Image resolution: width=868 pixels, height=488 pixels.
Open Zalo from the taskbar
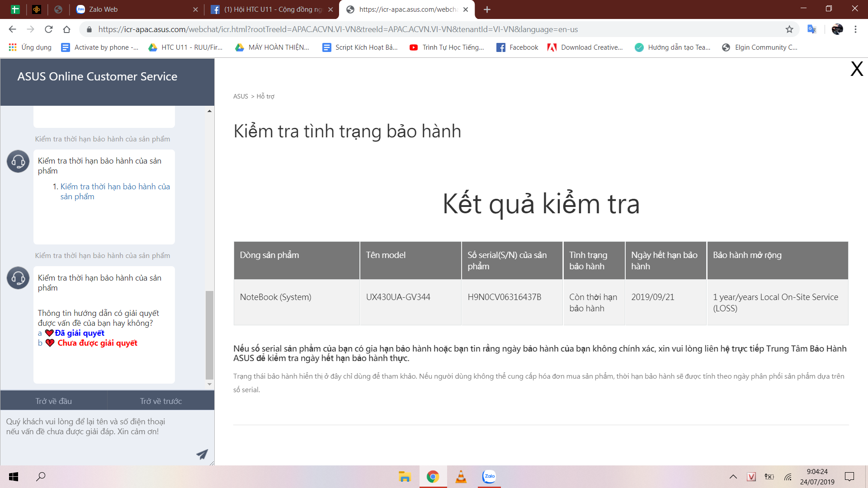(x=489, y=477)
